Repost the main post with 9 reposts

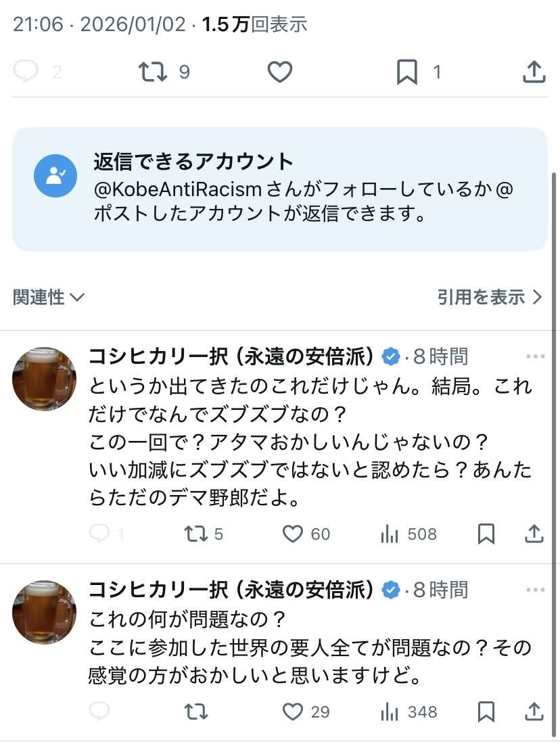[153, 72]
